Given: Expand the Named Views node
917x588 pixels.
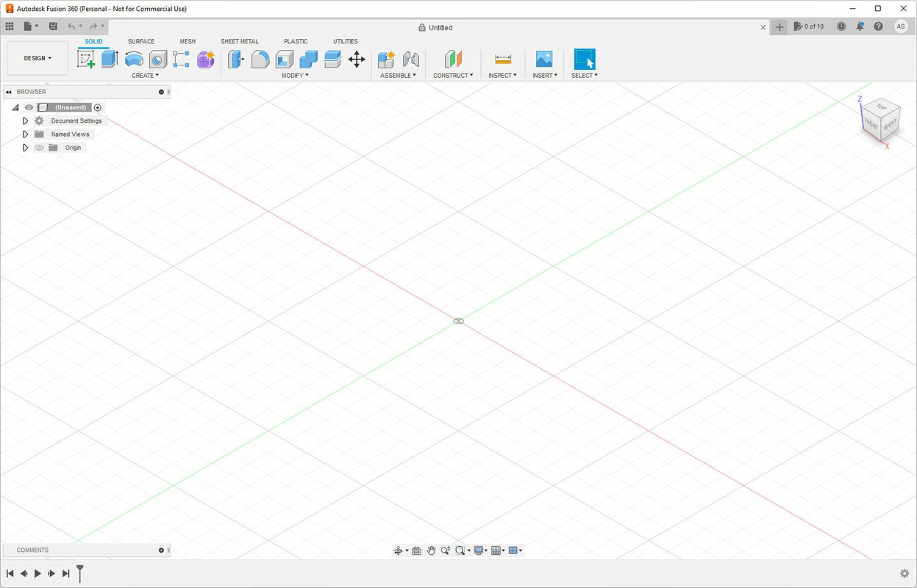Looking at the screenshot, I should [x=25, y=135].
